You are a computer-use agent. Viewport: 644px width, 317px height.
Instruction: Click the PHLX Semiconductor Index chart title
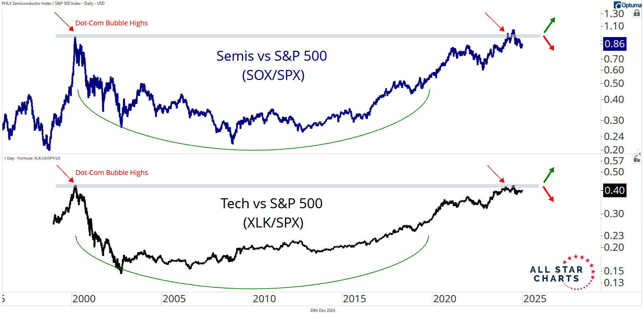coord(53,3)
